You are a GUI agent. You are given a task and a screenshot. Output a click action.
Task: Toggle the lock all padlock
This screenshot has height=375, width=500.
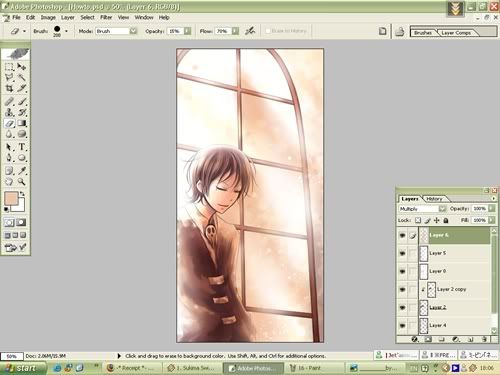point(446,220)
